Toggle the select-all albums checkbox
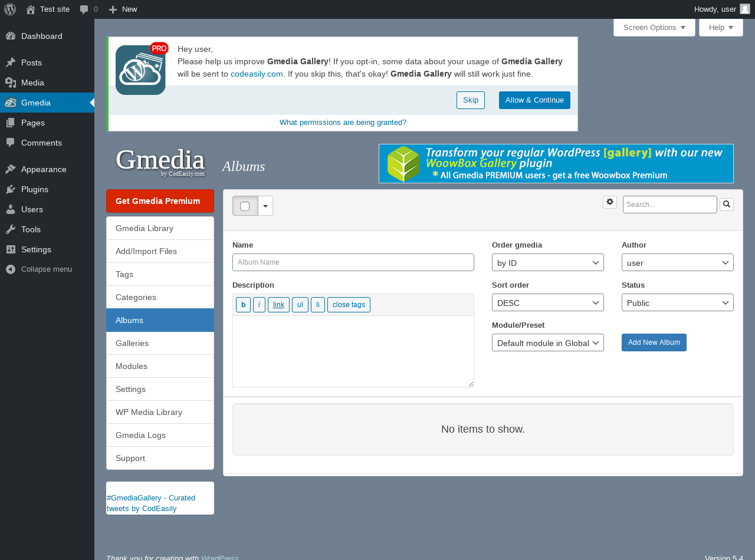Image resolution: width=755 pixels, height=560 pixels. pyautogui.click(x=245, y=206)
